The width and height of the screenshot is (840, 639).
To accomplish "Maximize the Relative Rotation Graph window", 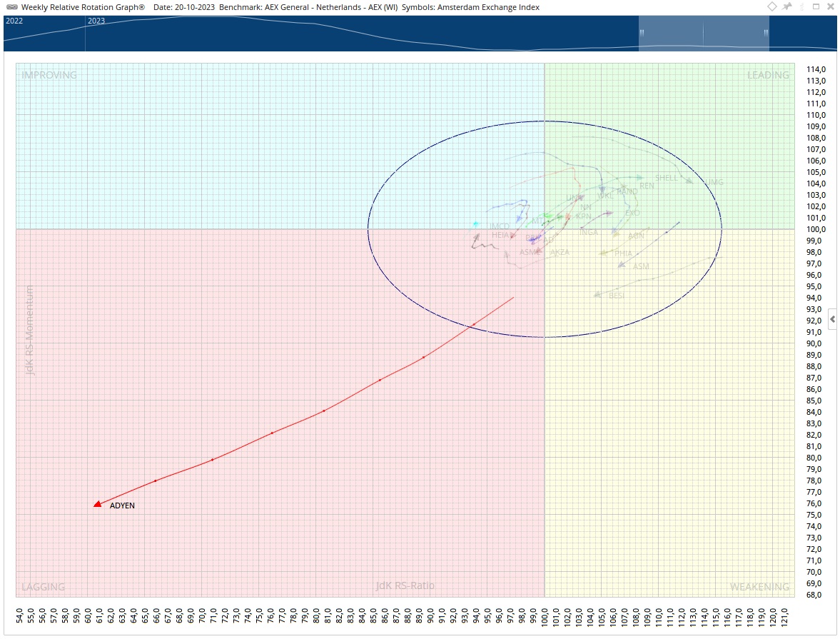I will 816,6.
